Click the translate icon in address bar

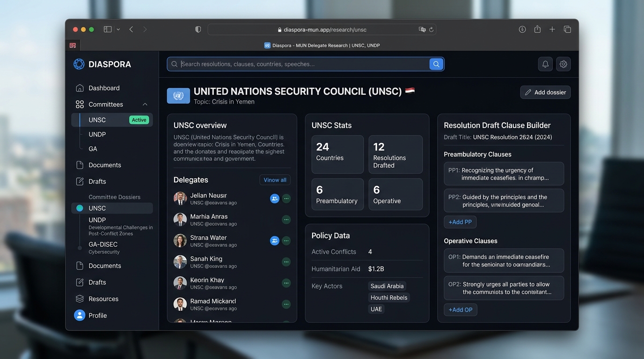tap(422, 29)
